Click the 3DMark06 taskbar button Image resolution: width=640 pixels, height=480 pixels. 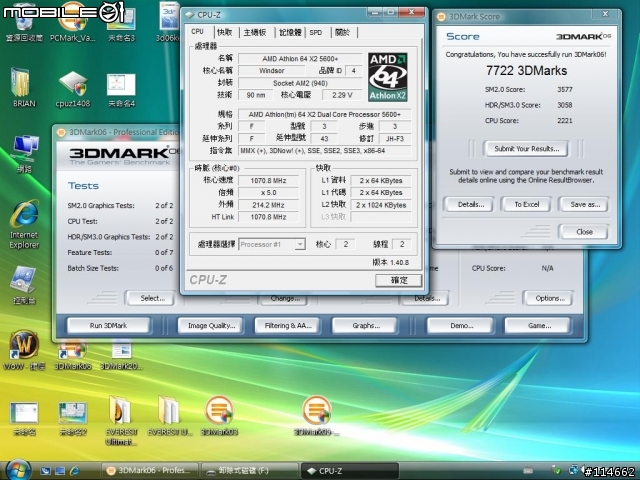149,471
